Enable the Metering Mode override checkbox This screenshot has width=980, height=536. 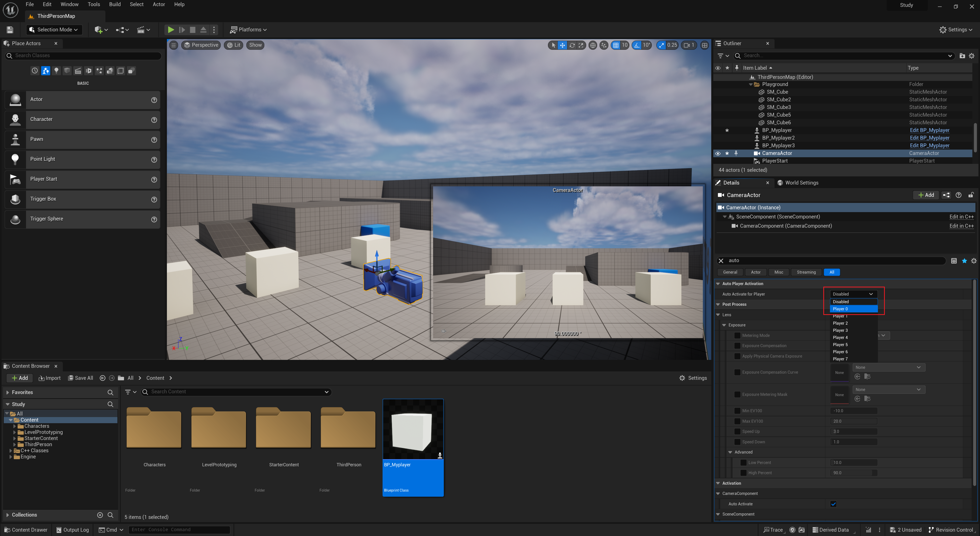737,336
